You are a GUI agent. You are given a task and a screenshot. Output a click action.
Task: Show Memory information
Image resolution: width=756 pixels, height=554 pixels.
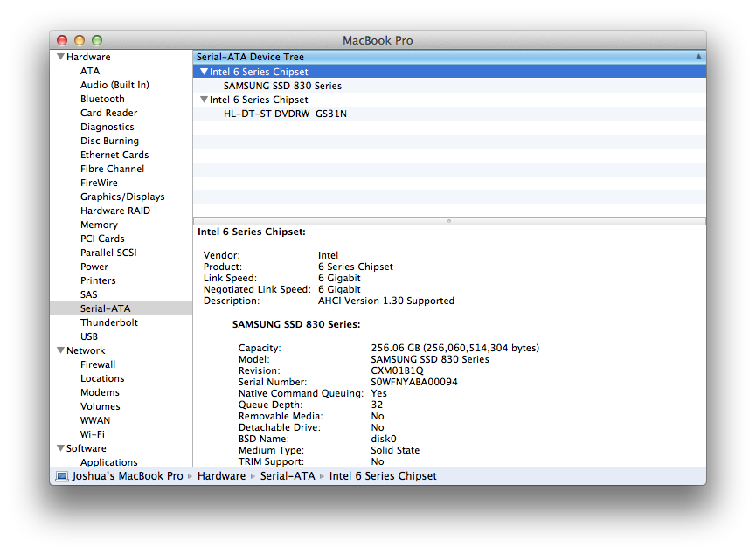[99, 225]
